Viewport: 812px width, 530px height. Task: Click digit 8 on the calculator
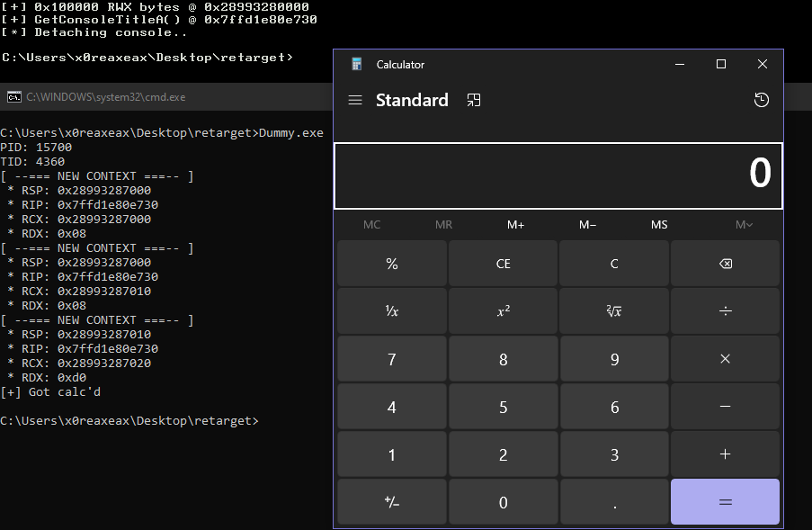[x=504, y=359]
